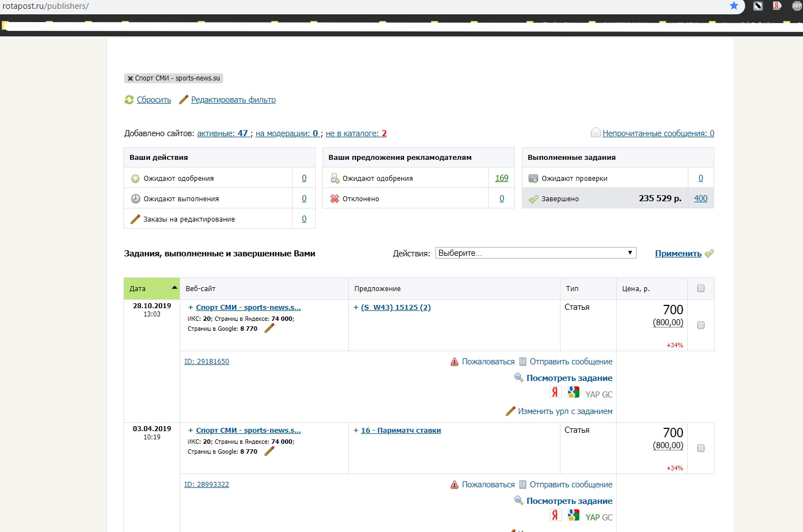Click count 0 for Ожидают выполнения
Image resolution: width=803 pixels, height=532 pixels.
(x=304, y=198)
